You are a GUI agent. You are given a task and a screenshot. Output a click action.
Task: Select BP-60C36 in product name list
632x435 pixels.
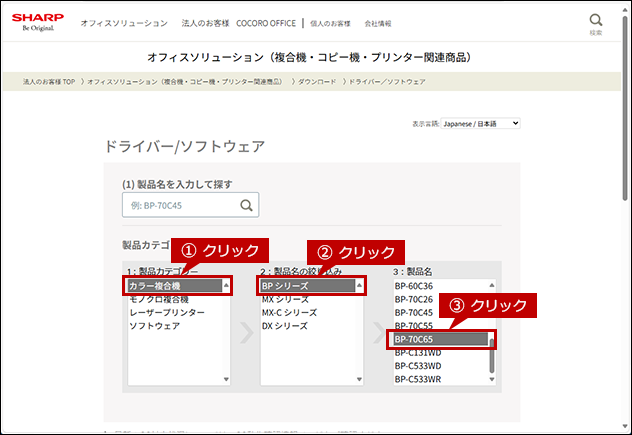coord(441,286)
